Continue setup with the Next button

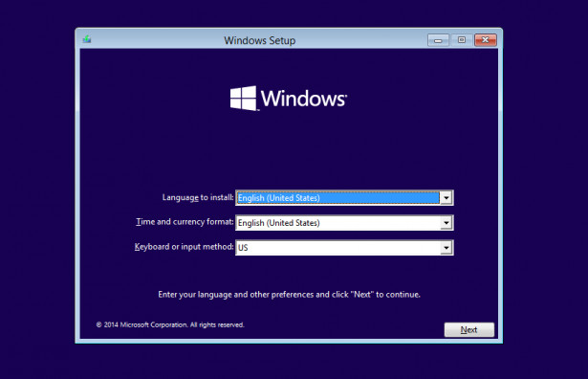point(469,329)
